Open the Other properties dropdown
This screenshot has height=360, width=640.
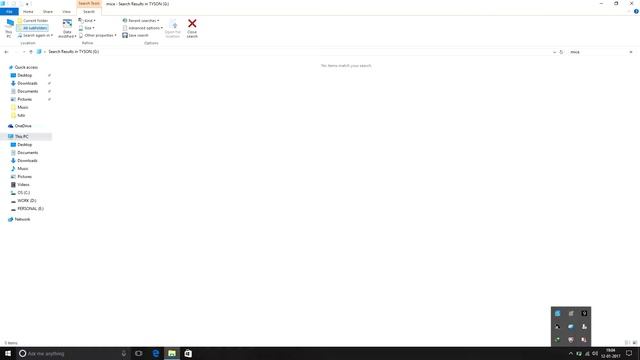(98, 36)
